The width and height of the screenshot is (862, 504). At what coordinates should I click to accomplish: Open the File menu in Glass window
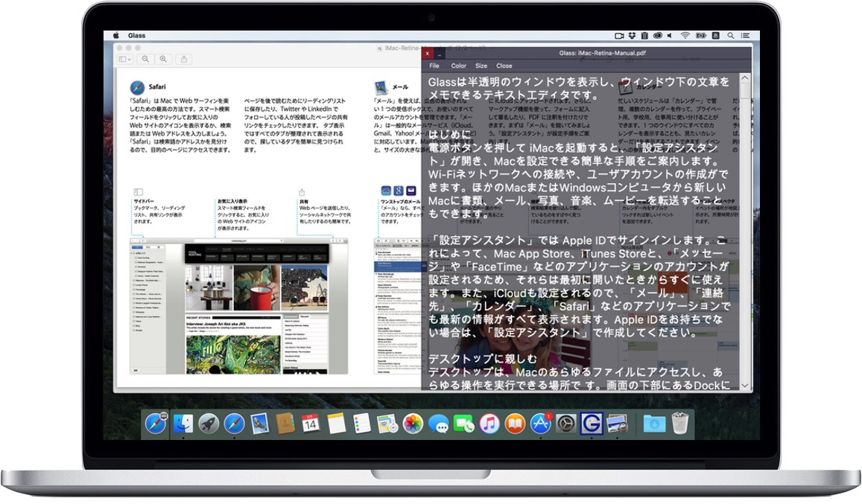(x=434, y=66)
